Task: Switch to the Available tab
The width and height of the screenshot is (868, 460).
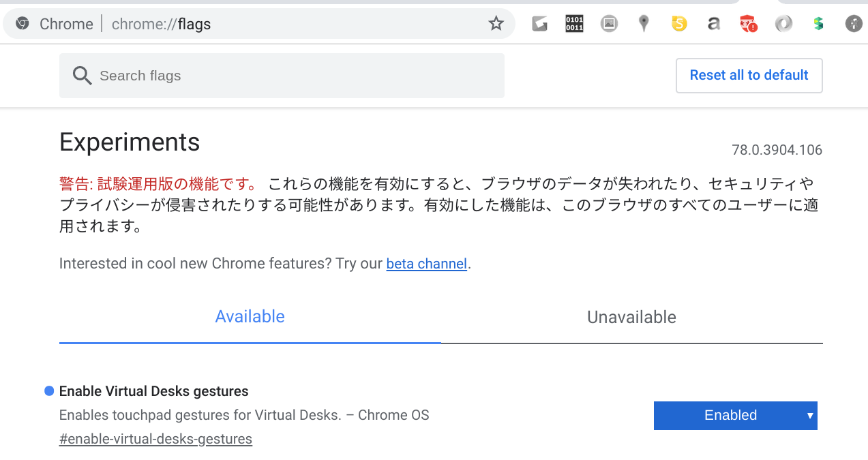Action: click(250, 317)
